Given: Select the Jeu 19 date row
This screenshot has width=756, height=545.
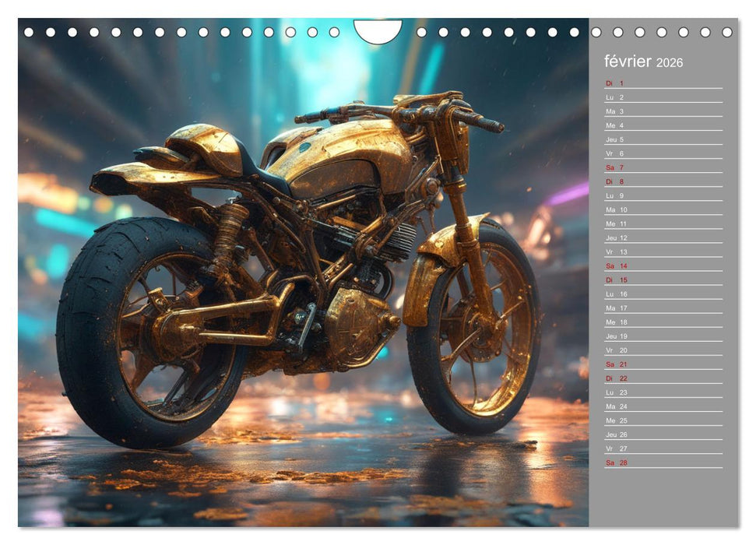Looking at the screenshot, I should point(663,336).
